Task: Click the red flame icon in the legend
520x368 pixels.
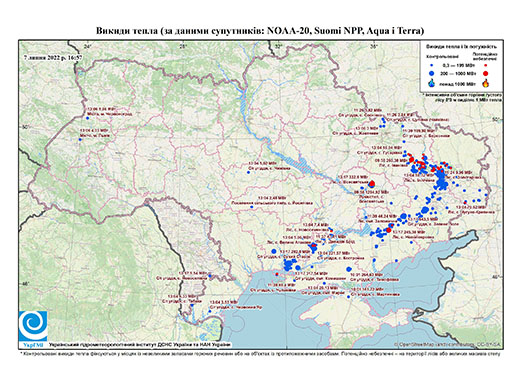Action: (x=486, y=83)
